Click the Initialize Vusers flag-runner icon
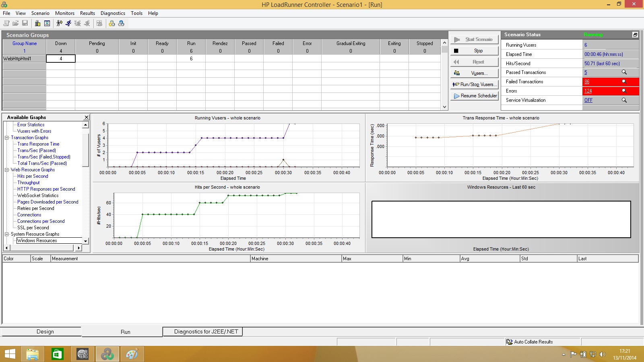Screen dimensions: 644x362 (60, 23)
